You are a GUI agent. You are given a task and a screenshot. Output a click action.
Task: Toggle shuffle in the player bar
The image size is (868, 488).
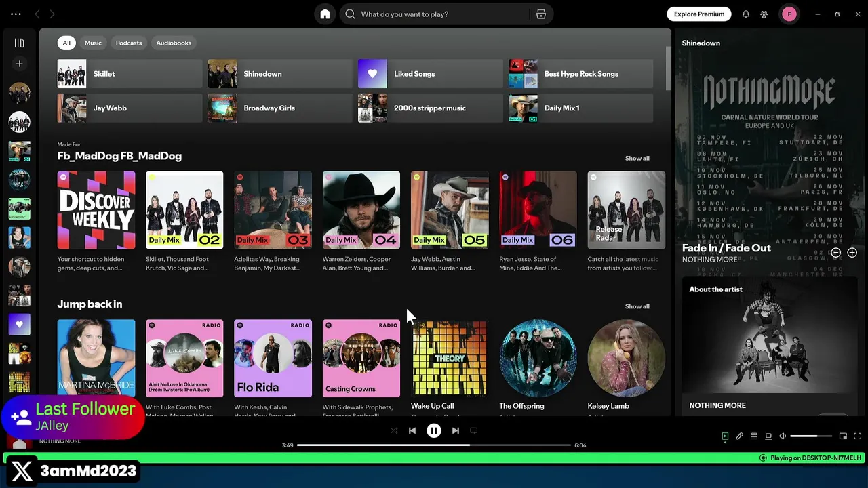click(x=394, y=430)
